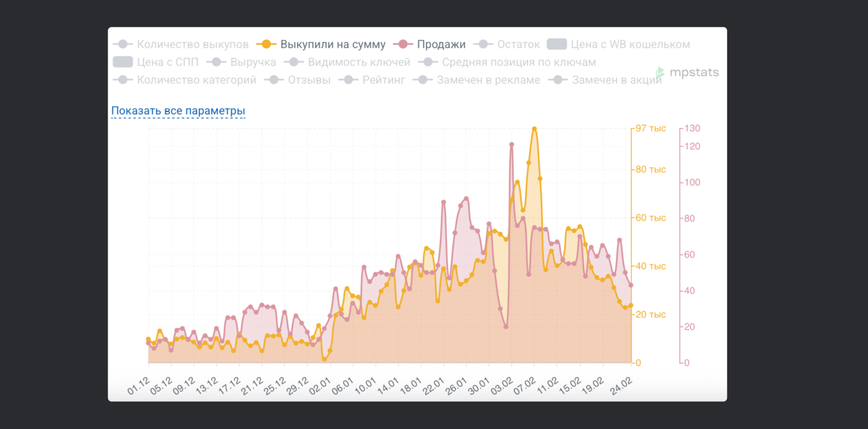Enable the Рейтинг series
This screenshot has height=429, width=868.
[x=372, y=80]
